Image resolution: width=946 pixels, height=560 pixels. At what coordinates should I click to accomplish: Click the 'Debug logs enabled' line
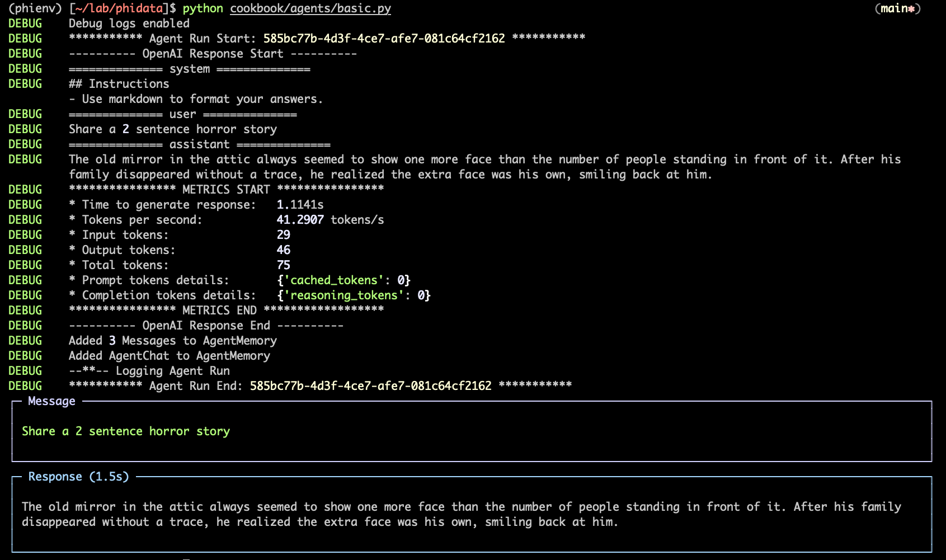pyautogui.click(x=128, y=23)
